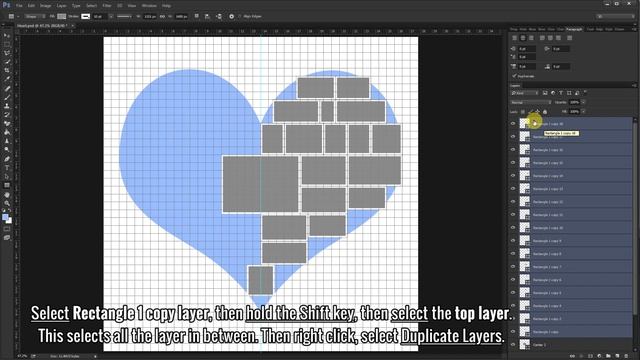This screenshot has width=640, height=360.
Task: Click the foreground color swatch
Action: point(5,217)
